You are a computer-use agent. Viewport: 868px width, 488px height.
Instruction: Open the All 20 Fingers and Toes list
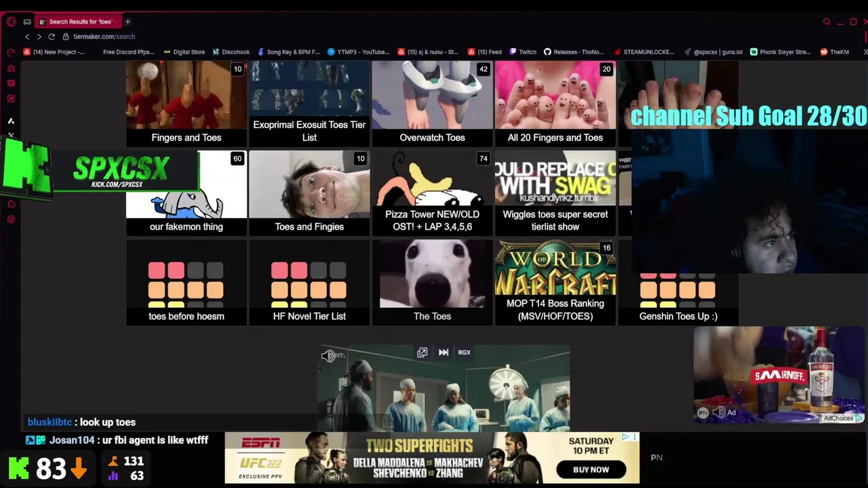point(555,103)
